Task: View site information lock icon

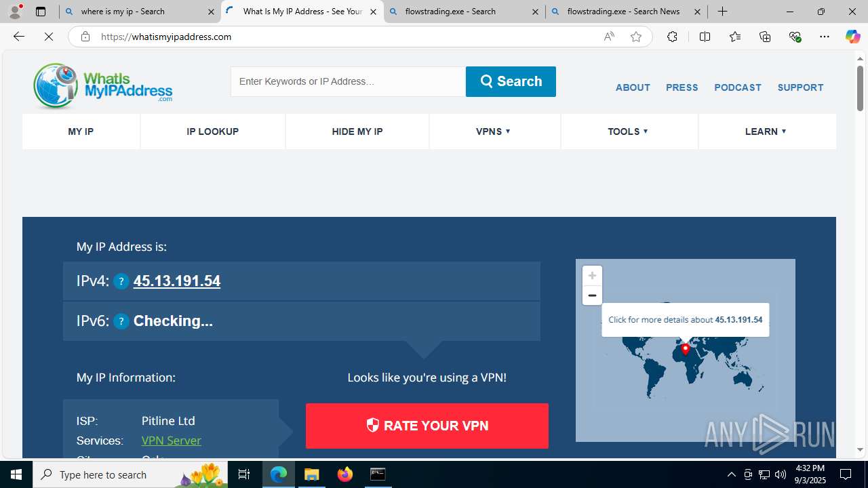Action: tap(85, 37)
